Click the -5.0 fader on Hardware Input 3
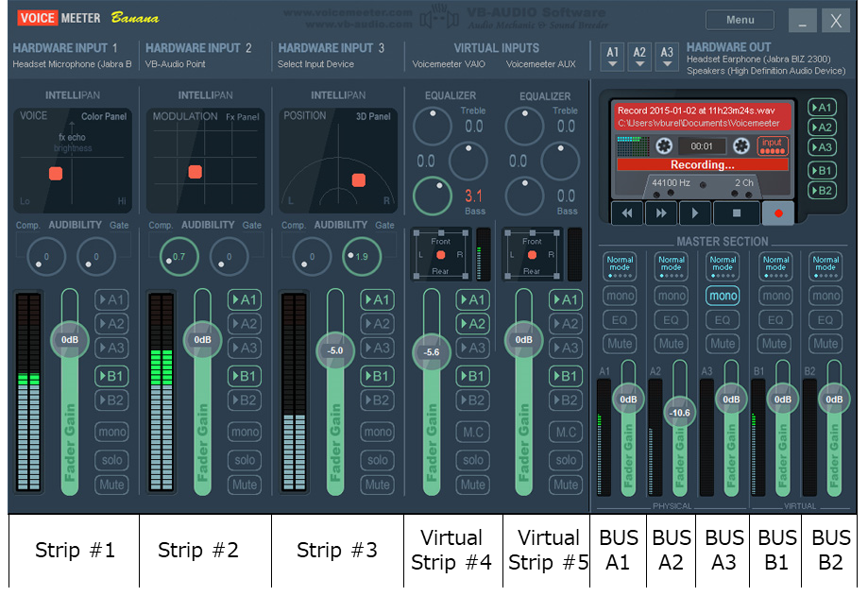Image resolution: width=868 pixels, height=596 pixels. [335, 350]
